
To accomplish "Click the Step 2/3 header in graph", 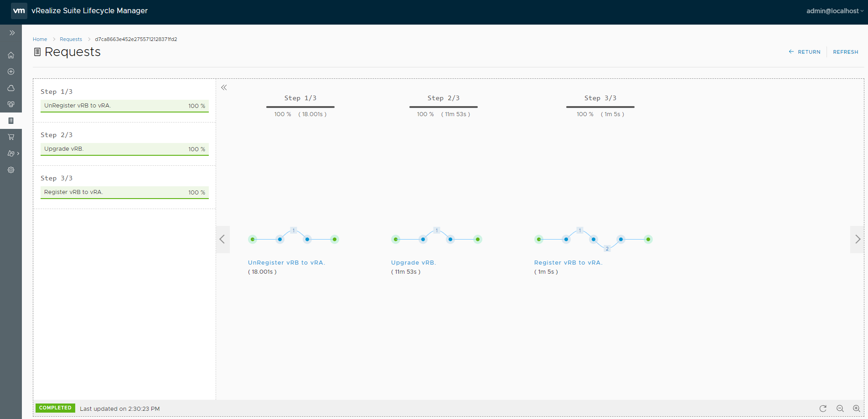I will coord(444,98).
